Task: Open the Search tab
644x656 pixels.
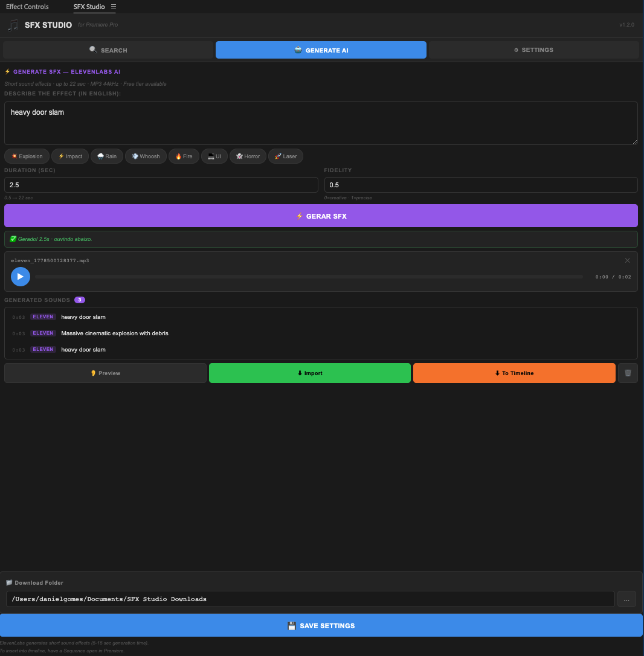Action: 108,50
